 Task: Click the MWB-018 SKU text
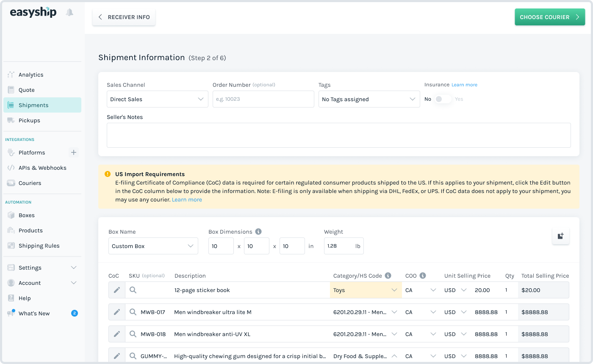coord(153,334)
